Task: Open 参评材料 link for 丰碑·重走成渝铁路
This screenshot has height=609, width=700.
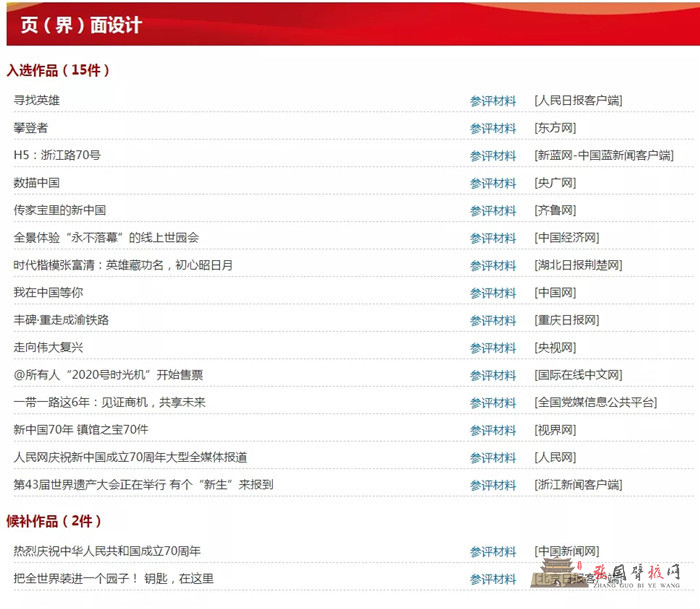Action: coord(493,320)
